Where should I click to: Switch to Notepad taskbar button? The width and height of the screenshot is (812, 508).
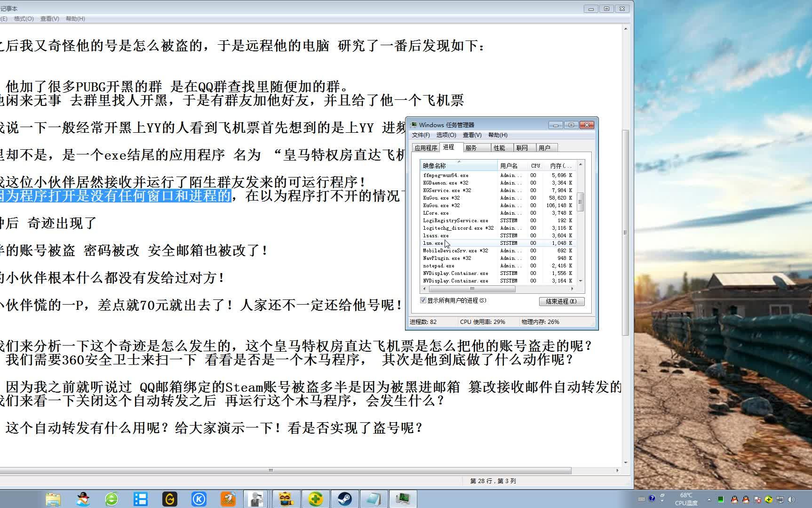374,499
